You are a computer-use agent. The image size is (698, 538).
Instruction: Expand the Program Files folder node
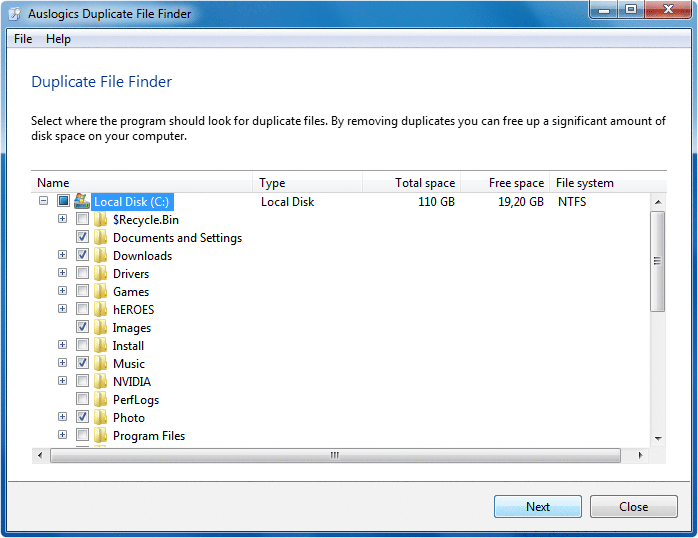tap(62, 434)
